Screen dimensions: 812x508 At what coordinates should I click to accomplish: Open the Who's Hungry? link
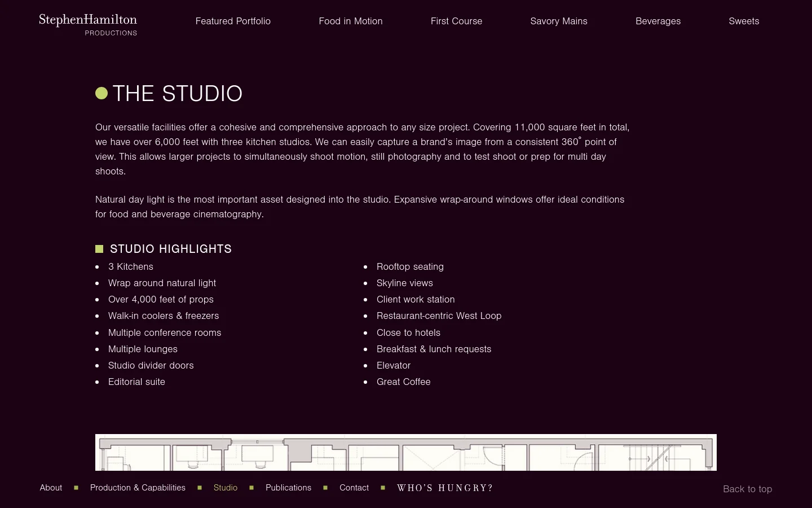(445, 488)
